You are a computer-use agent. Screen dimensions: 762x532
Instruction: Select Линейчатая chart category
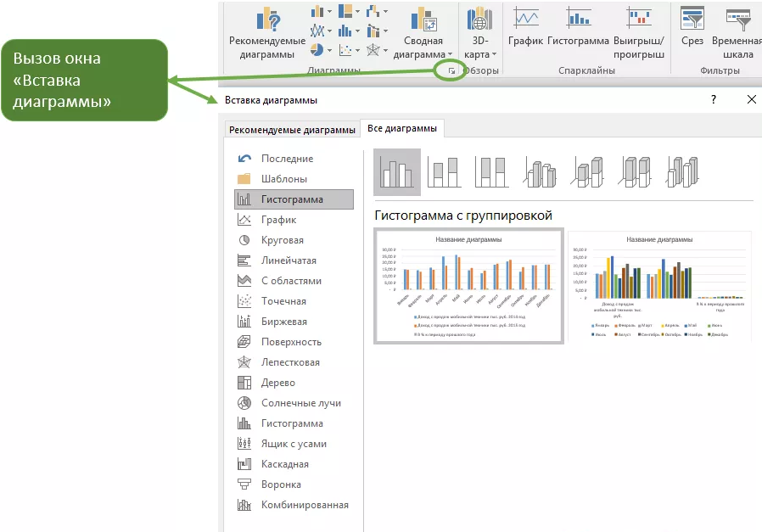294,260
